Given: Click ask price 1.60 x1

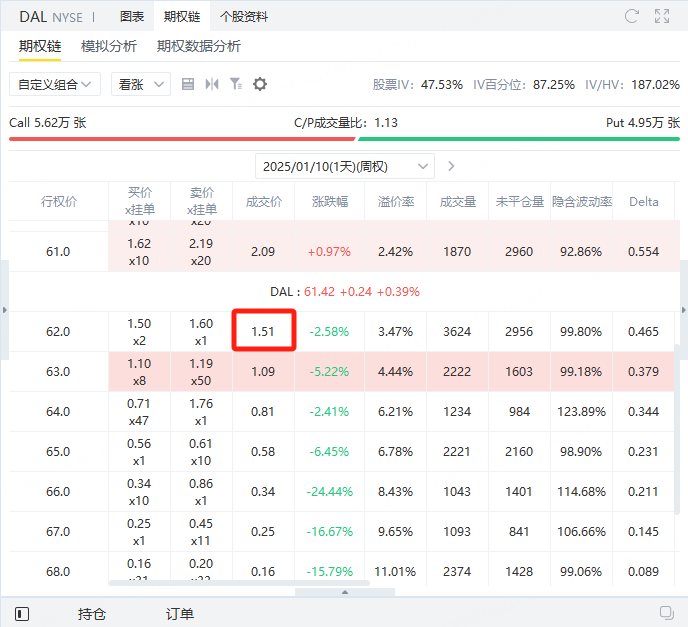Looking at the screenshot, I should 201,332.
